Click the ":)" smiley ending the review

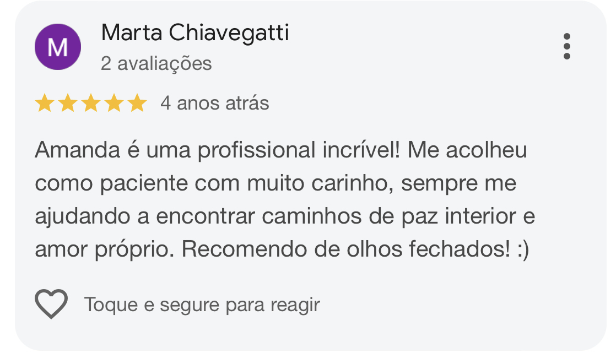click(x=522, y=250)
